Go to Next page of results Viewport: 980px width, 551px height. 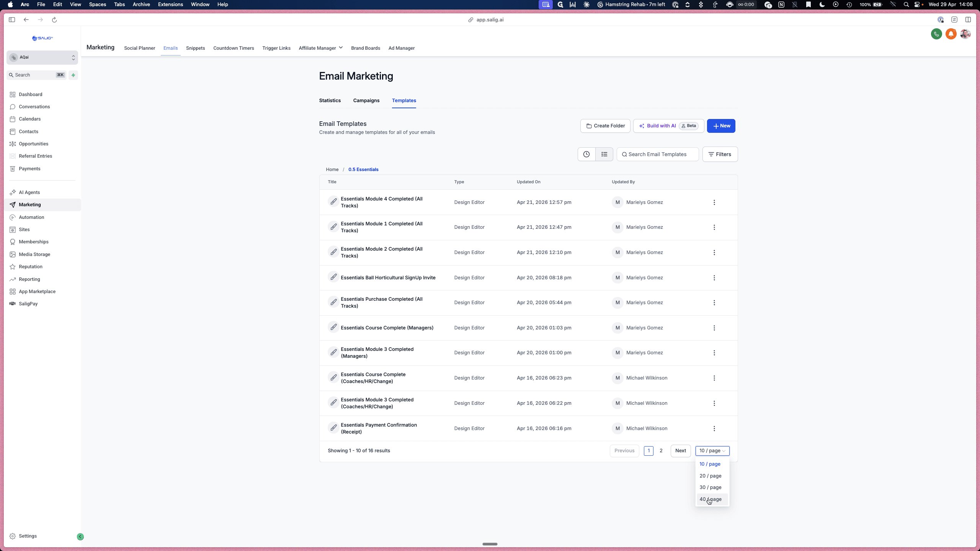pyautogui.click(x=681, y=451)
